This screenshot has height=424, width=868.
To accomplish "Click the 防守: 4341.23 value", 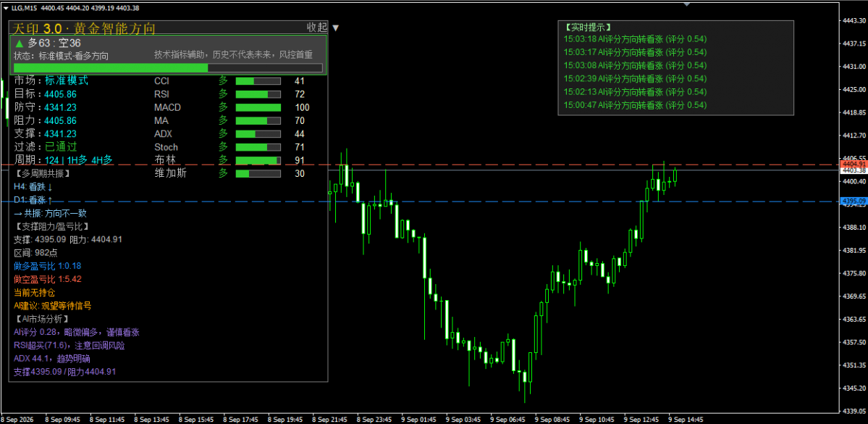I will click(x=60, y=107).
